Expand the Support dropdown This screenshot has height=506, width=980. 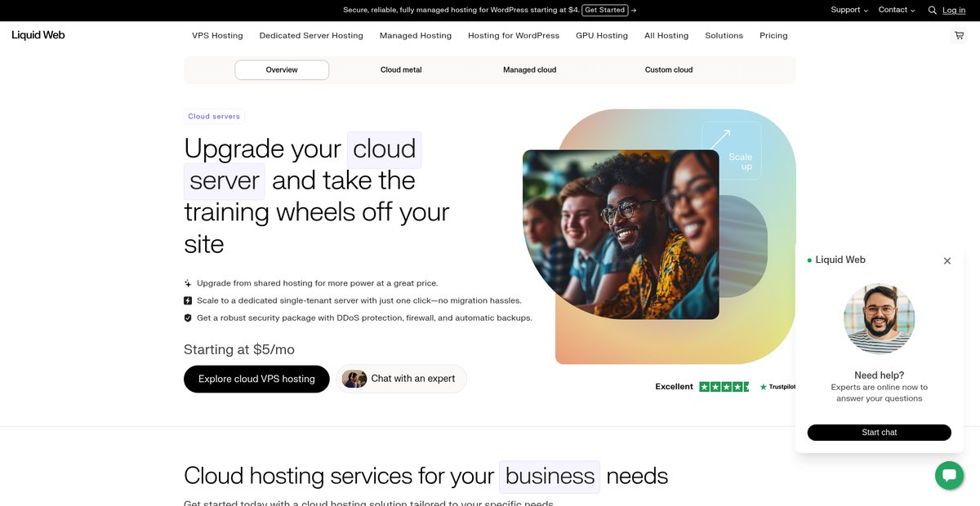(849, 10)
